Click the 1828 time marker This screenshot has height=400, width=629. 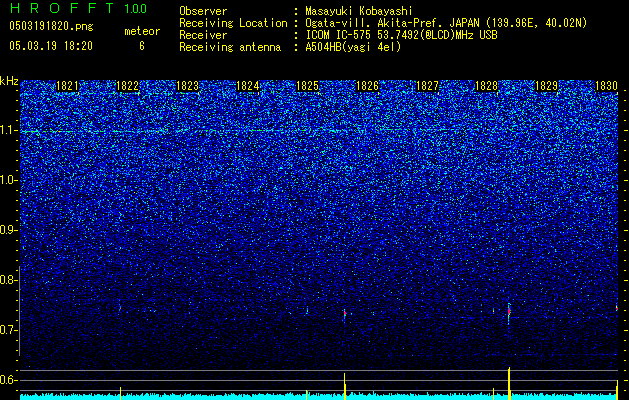(x=487, y=86)
